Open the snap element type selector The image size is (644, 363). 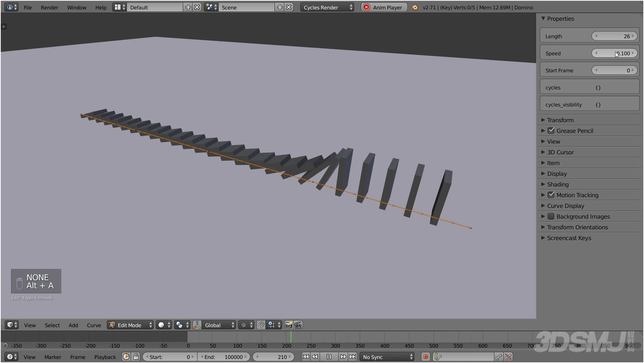(x=274, y=325)
